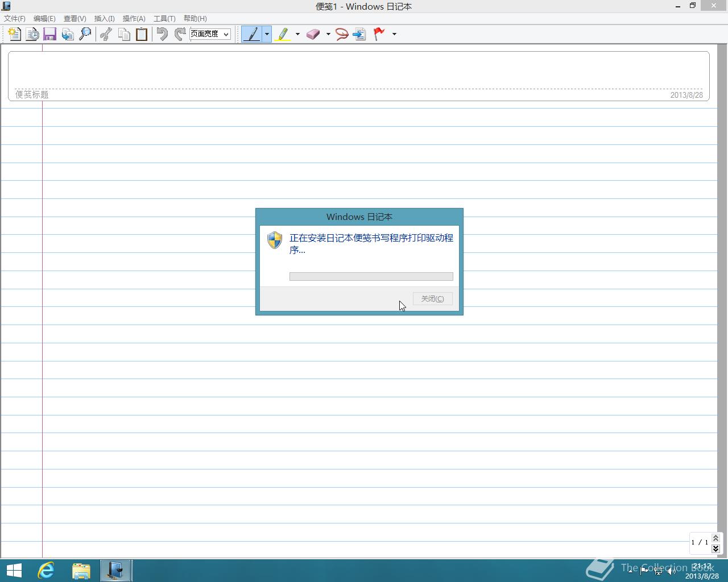The height and width of the screenshot is (582, 728).
Task: Open the 插入(I) menu
Action: (x=104, y=19)
